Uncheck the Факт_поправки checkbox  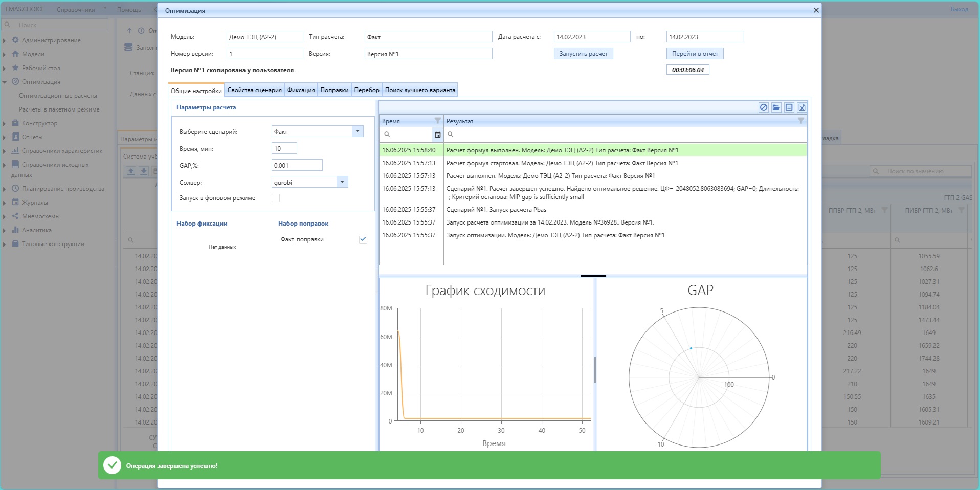(x=363, y=239)
